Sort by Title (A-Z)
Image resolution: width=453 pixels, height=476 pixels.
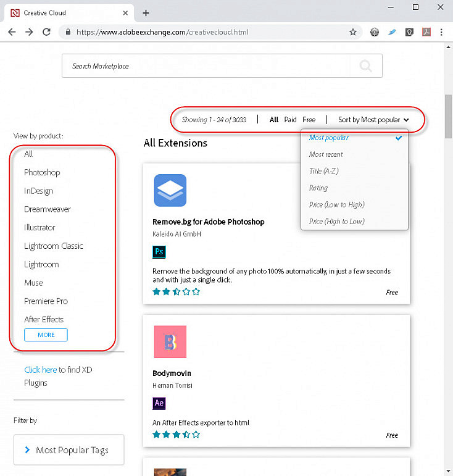point(324,171)
